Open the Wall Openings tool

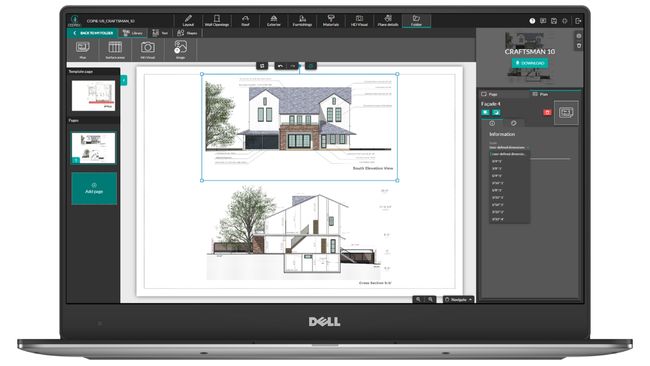(x=217, y=21)
